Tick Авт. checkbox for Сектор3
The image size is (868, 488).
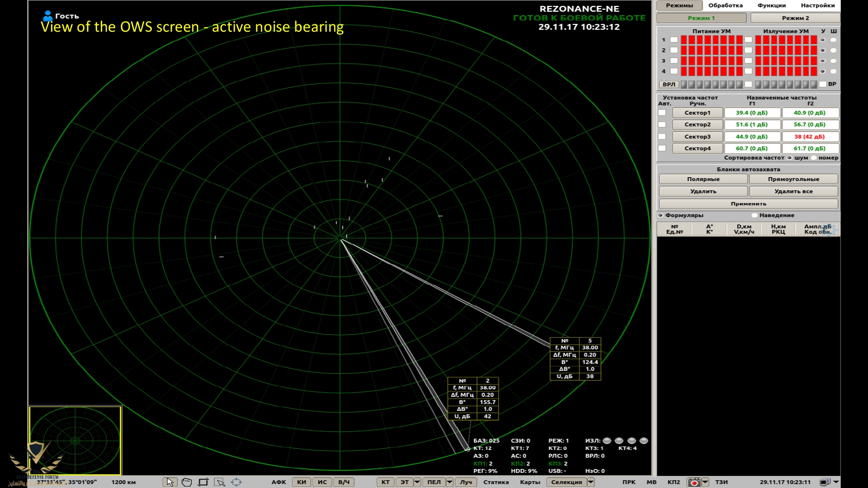pyautogui.click(x=662, y=137)
